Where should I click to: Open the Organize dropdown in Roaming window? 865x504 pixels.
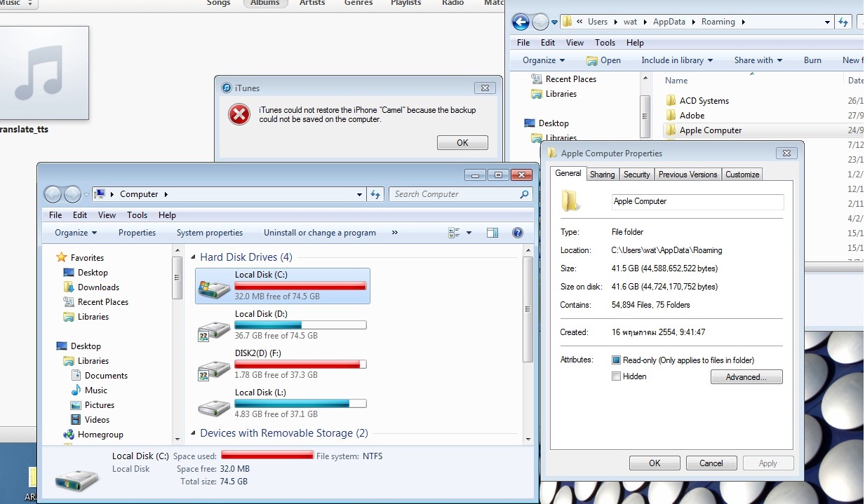coord(544,60)
